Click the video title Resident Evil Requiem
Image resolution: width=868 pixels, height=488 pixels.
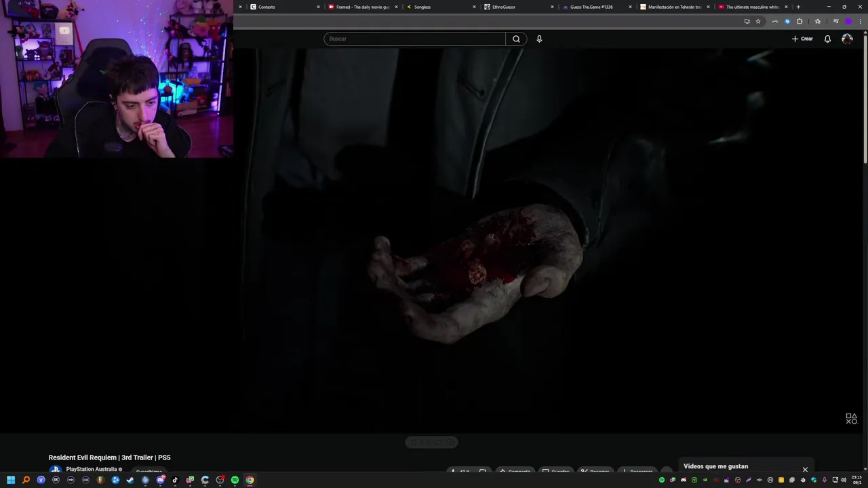(x=109, y=457)
